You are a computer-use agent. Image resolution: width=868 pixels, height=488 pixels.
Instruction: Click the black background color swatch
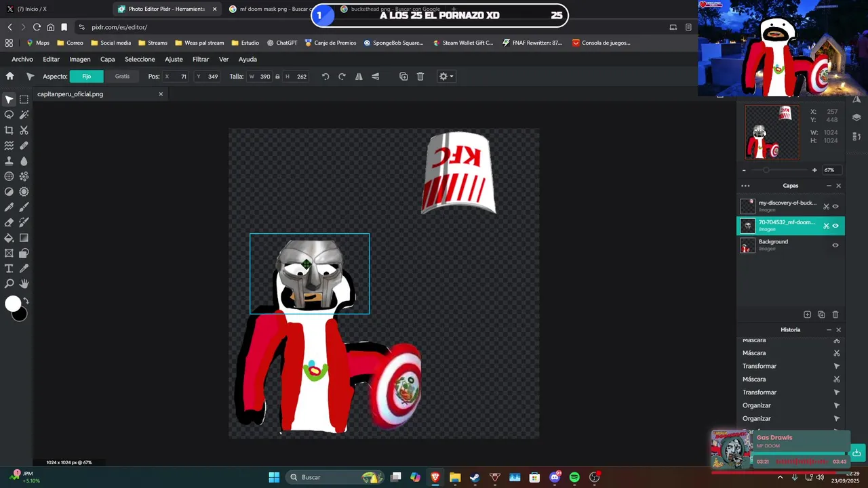21,314
